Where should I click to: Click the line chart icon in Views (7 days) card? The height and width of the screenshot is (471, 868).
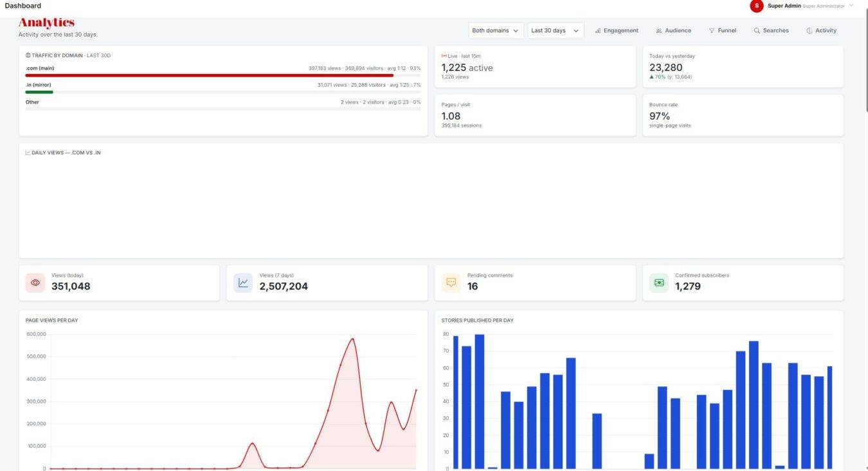243,282
